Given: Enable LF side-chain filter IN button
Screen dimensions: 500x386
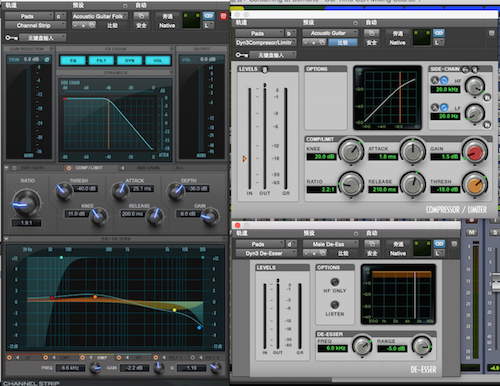Looking at the screenshot, I should point(487,125).
